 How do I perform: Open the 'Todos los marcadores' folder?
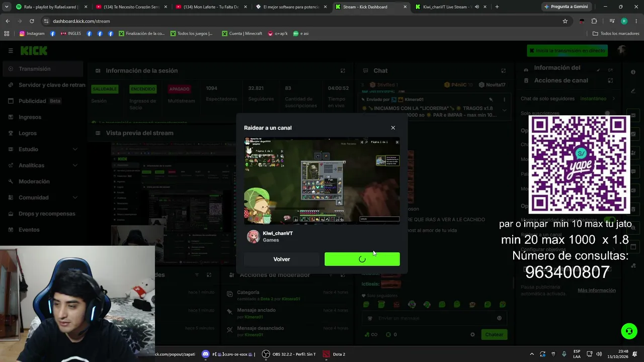tap(616, 34)
